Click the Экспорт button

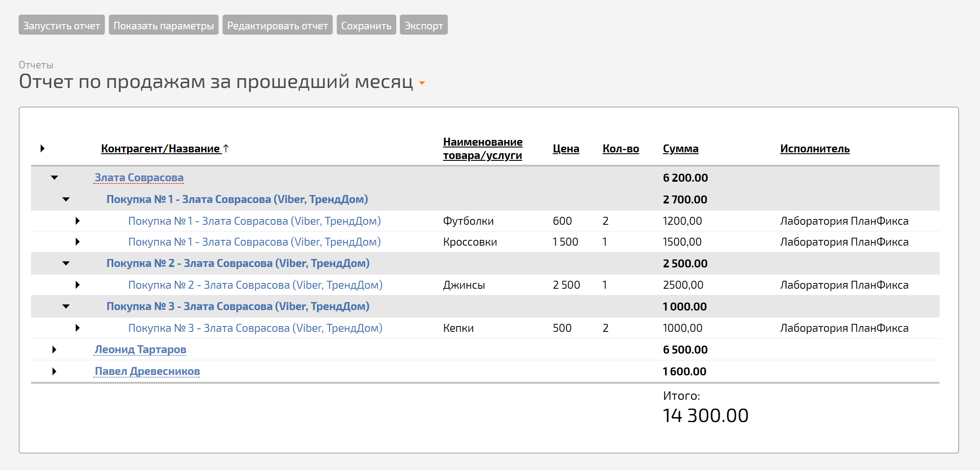coord(424,25)
